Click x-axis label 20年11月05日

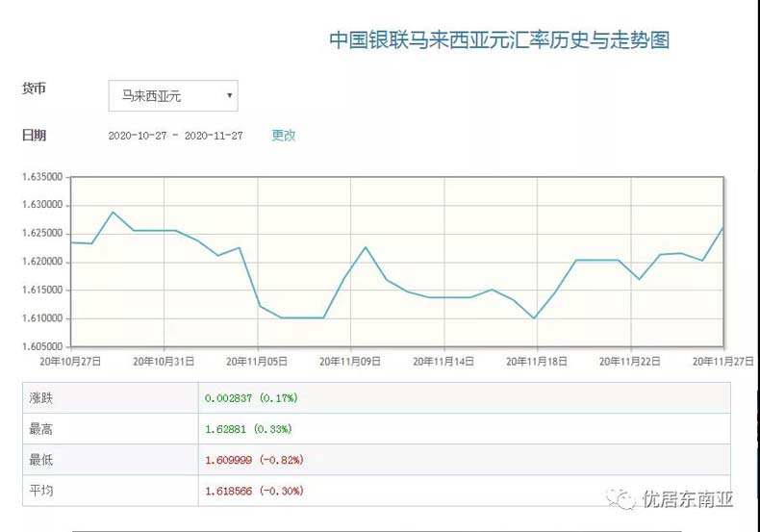(x=257, y=362)
